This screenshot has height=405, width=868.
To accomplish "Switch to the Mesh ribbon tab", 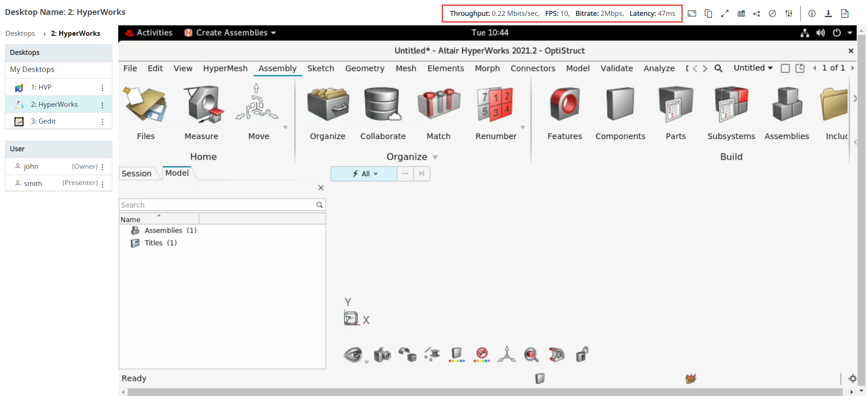I will [x=406, y=68].
